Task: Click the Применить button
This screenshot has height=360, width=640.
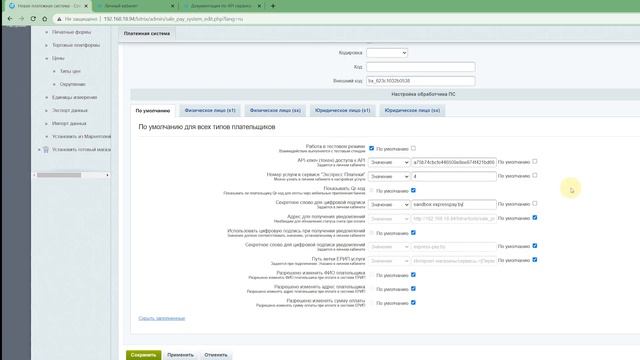Action: (180, 355)
